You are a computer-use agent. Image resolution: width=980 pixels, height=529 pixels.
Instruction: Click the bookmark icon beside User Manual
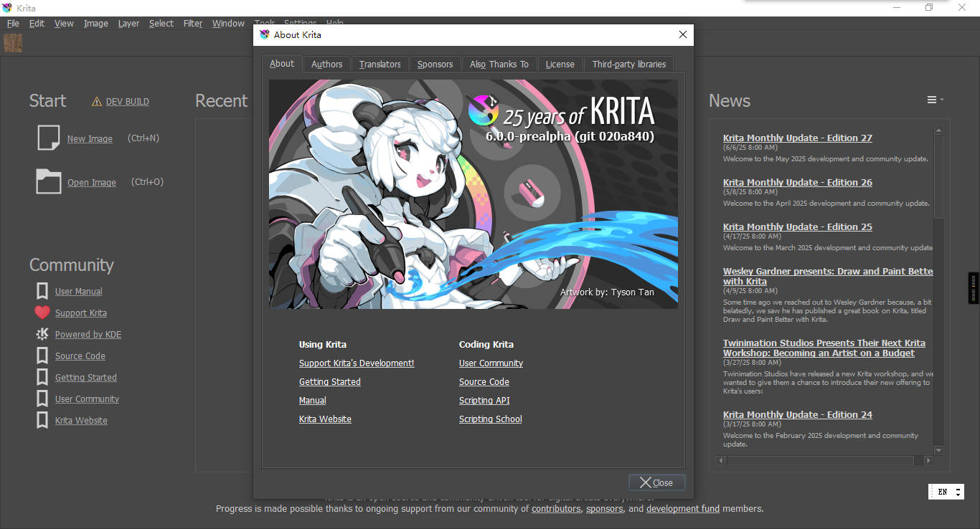(x=42, y=291)
